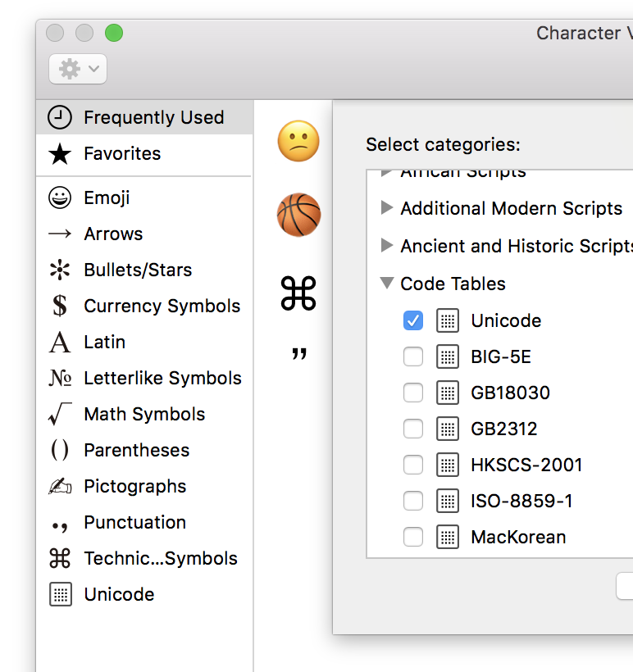Select the Latin category in sidebar
This screenshot has width=633, height=672.
point(104,342)
